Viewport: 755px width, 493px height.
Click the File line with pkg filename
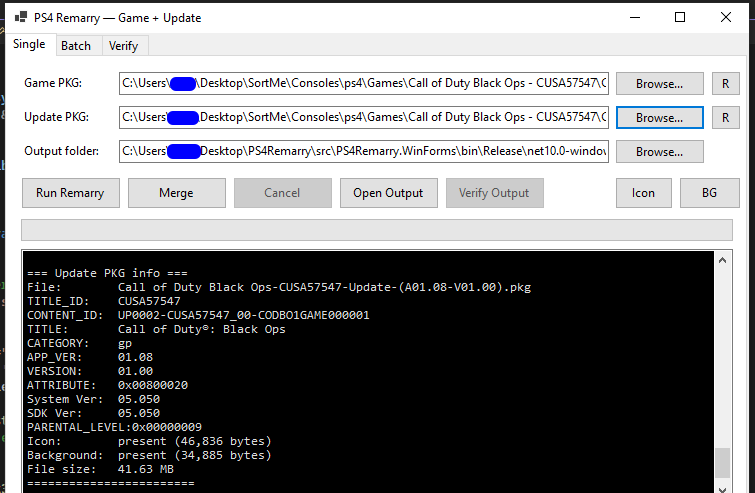279,287
